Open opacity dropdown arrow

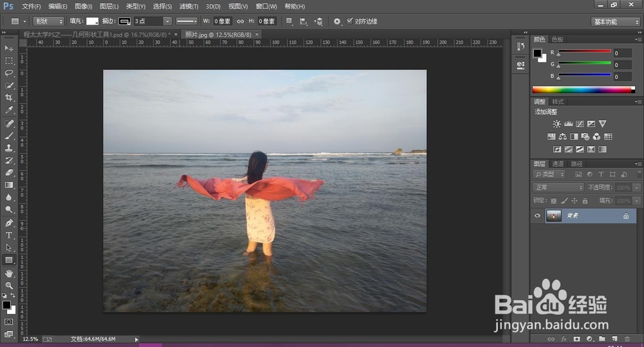tap(637, 187)
